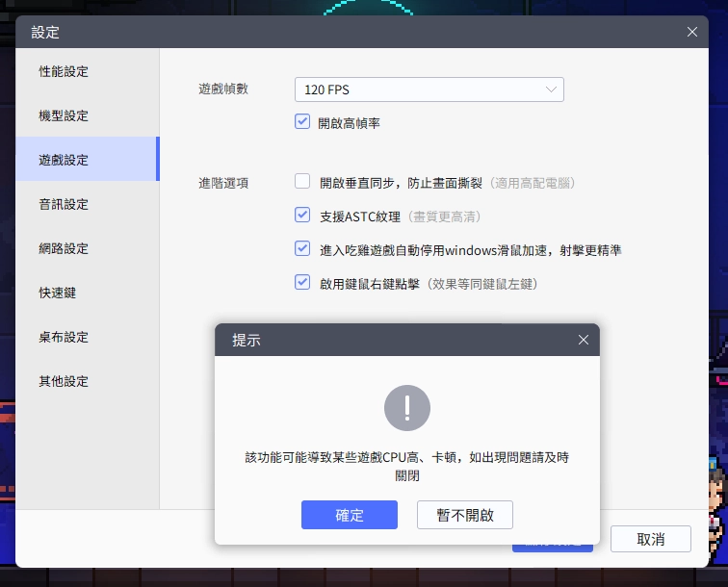Click the exclamation warning icon in the prompt

pyautogui.click(x=407, y=408)
